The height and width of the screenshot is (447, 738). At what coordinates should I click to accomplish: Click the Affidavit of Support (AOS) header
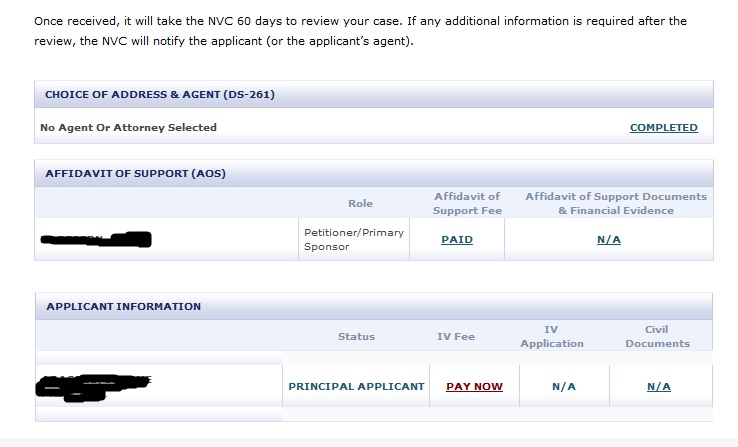pyautogui.click(x=136, y=174)
